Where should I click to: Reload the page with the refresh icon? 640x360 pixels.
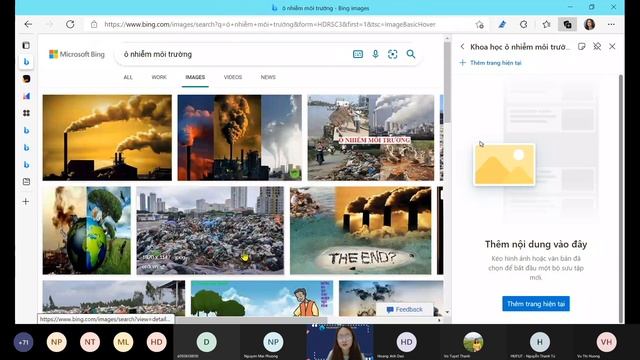click(x=70, y=24)
